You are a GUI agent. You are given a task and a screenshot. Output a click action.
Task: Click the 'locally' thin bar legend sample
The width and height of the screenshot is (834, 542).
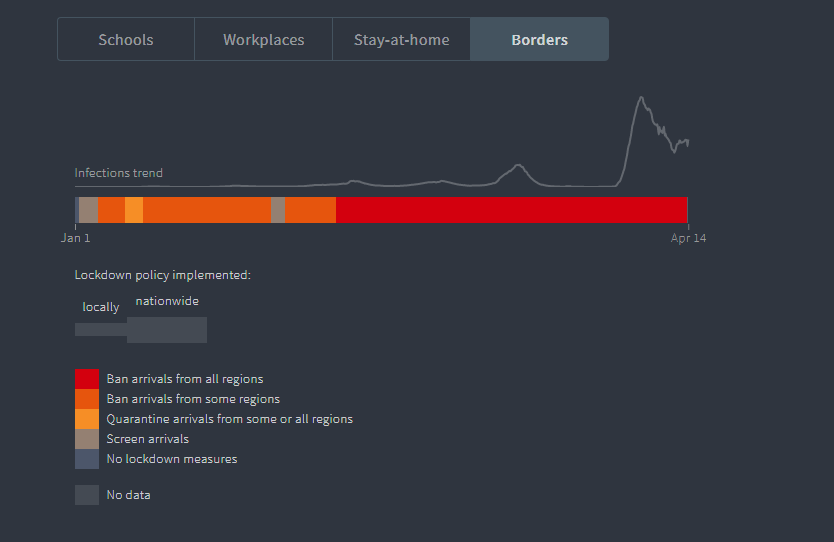pos(100,330)
